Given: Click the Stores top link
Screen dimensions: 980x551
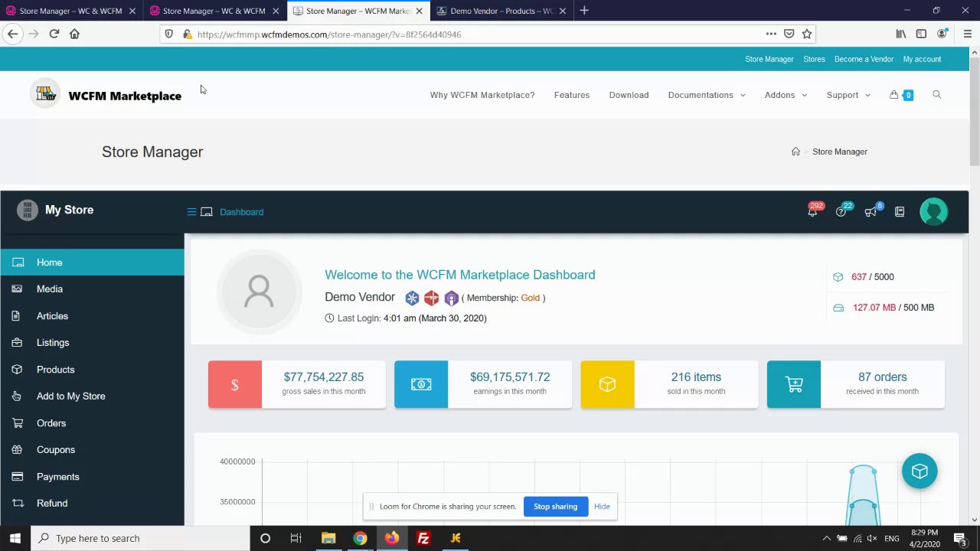Looking at the screenshot, I should point(814,59).
